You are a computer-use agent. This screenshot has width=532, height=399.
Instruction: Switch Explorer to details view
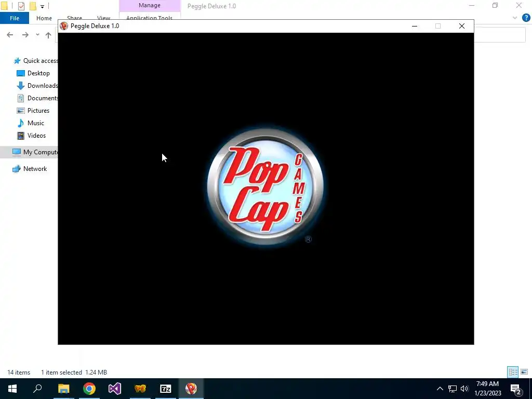[x=513, y=372]
